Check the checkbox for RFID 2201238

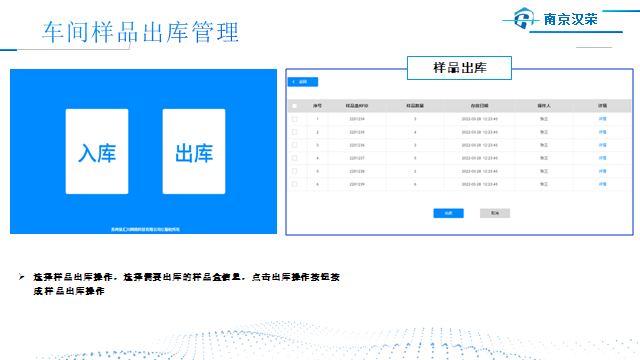pos(294,171)
